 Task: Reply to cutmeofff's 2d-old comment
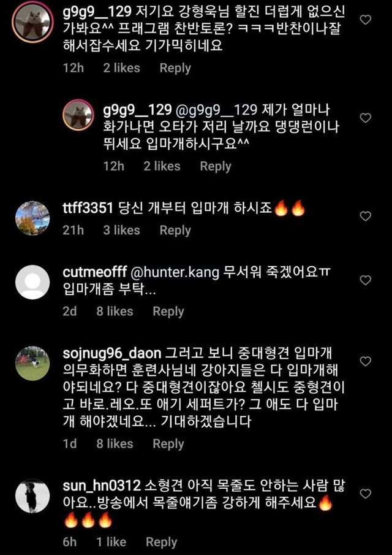coord(168,312)
